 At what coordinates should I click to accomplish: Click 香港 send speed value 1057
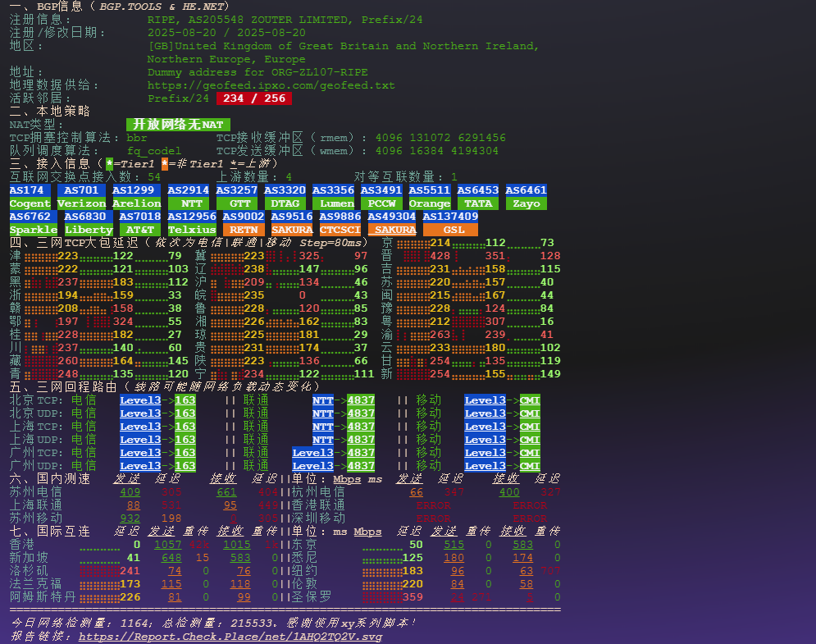(168, 545)
